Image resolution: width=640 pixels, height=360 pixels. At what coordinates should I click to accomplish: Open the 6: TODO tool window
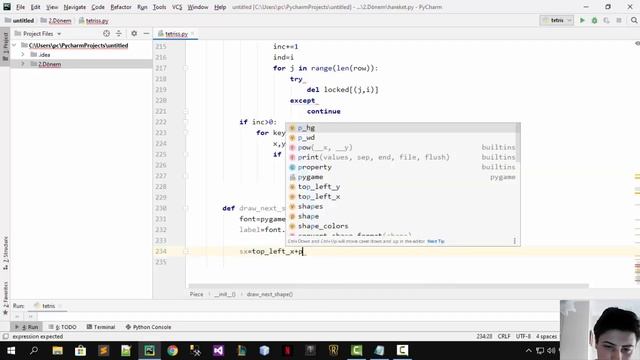62,327
